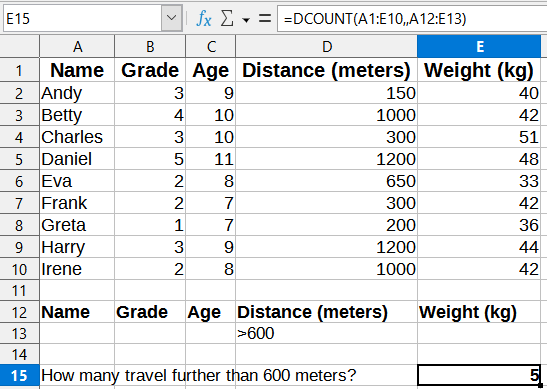
Task: Click the Select All corner box
Action: click(20, 46)
